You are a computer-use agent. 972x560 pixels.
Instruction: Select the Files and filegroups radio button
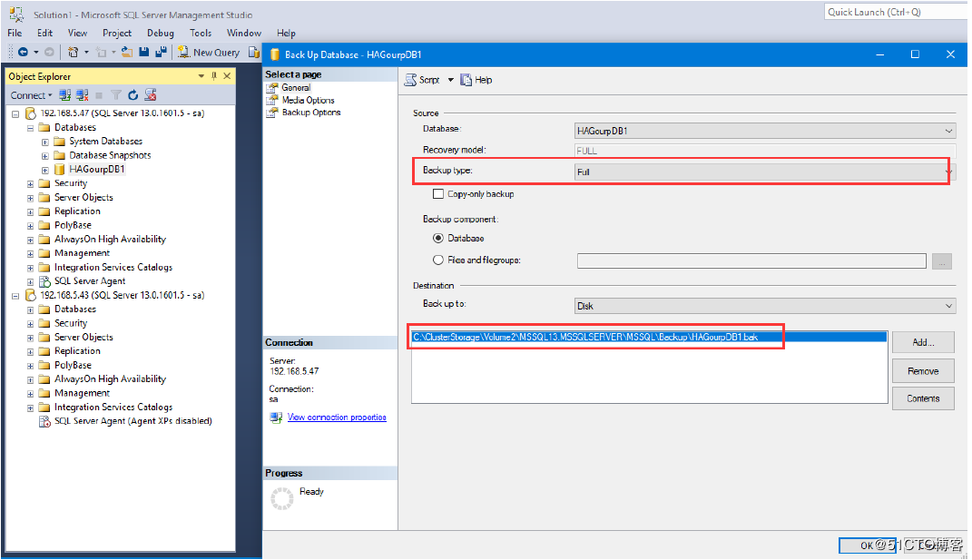pos(438,260)
